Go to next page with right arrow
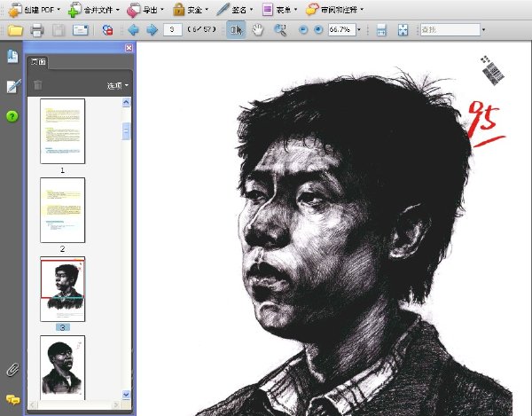 click(152, 30)
